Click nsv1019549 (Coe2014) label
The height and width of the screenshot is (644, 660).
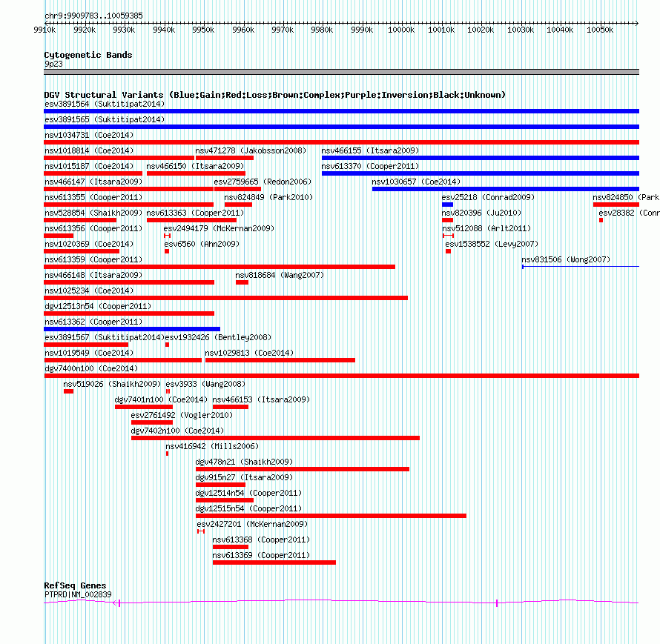89,353
